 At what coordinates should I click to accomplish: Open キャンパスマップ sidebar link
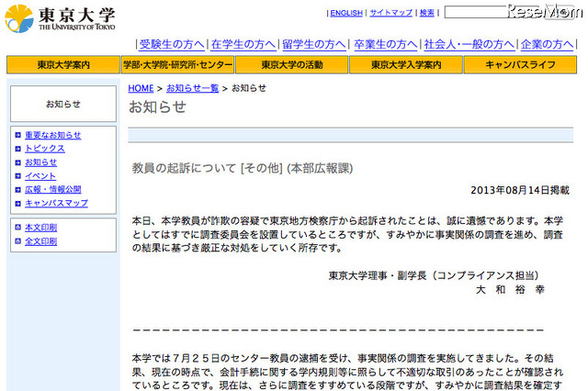click(x=56, y=204)
